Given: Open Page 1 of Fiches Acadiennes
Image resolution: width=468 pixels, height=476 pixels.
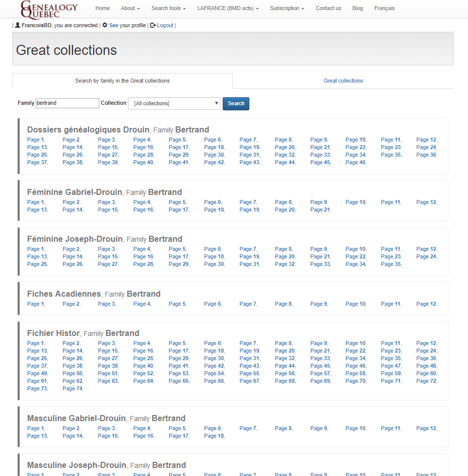Looking at the screenshot, I should click(x=36, y=304).
